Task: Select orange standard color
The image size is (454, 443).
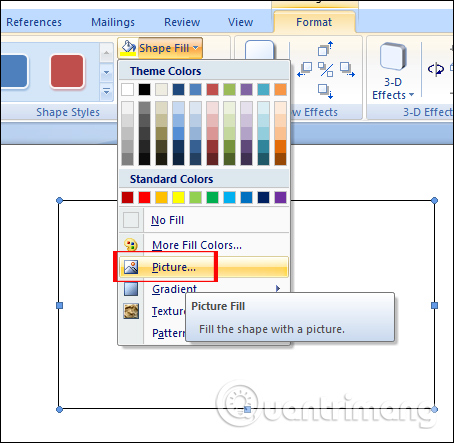Action: [161, 197]
